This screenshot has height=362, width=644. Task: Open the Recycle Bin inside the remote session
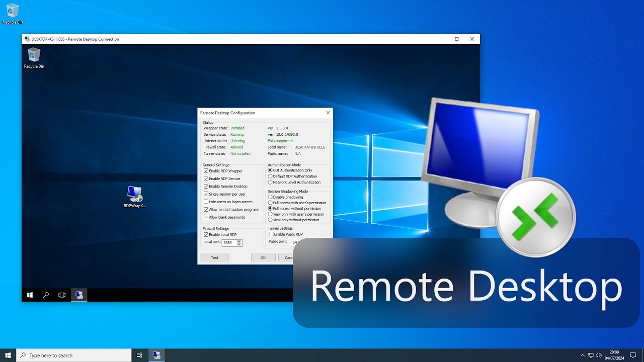coord(34,58)
